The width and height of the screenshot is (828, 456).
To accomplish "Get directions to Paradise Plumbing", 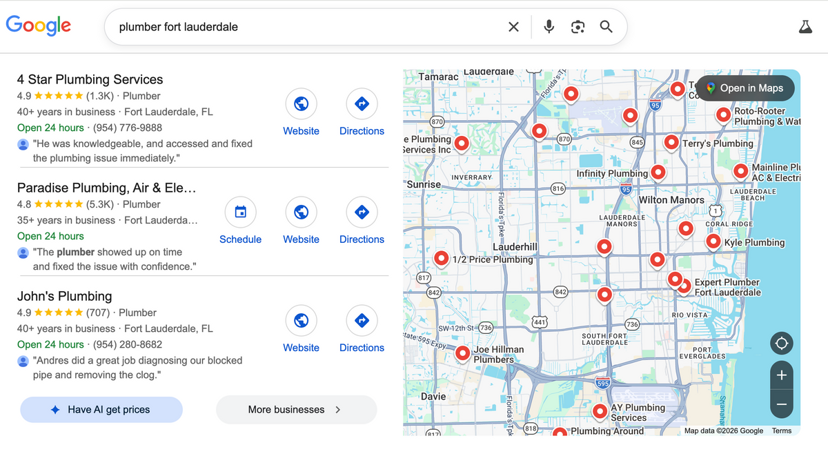I will coord(362,221).
